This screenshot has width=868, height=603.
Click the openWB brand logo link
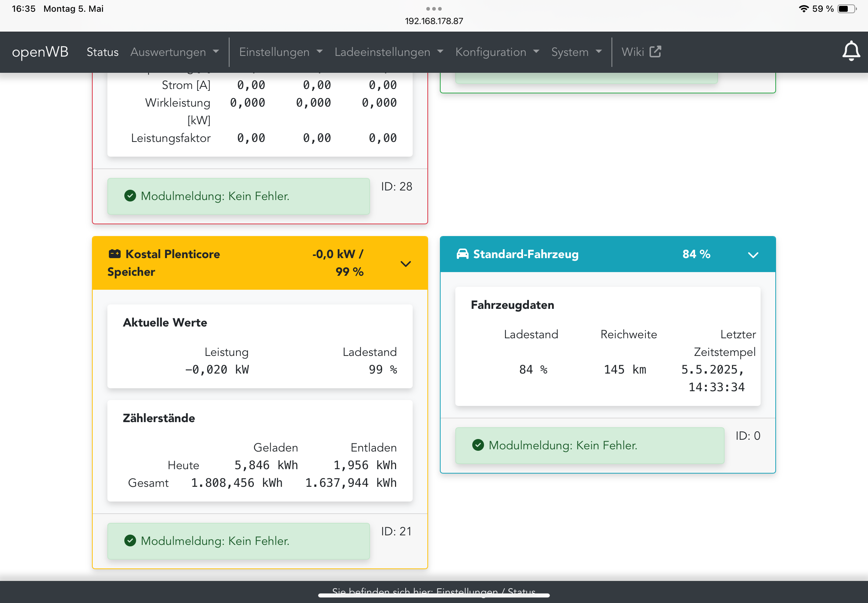[x=40, y=52]
